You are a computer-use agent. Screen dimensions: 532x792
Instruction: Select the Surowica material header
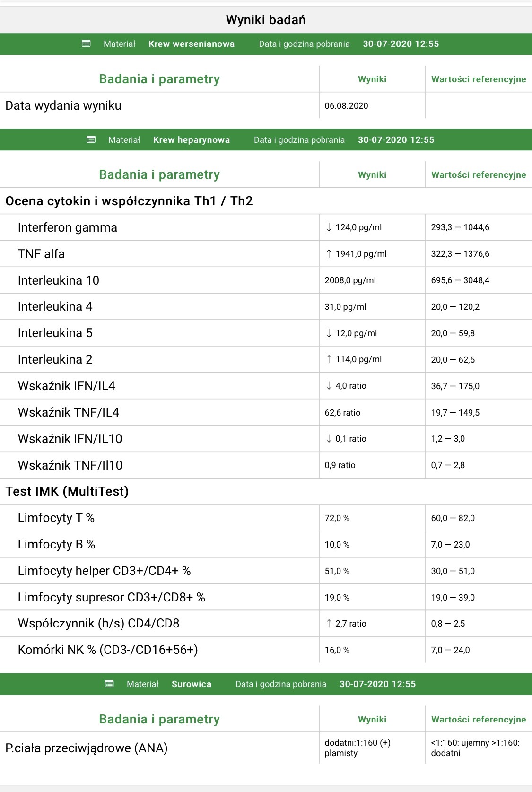(x=191, y=684)
